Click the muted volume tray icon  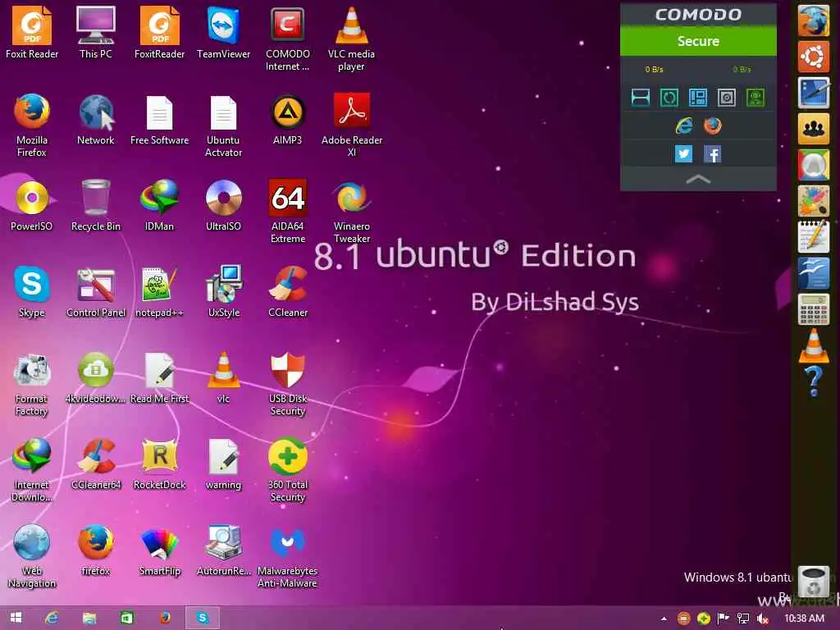click(762, 619)
